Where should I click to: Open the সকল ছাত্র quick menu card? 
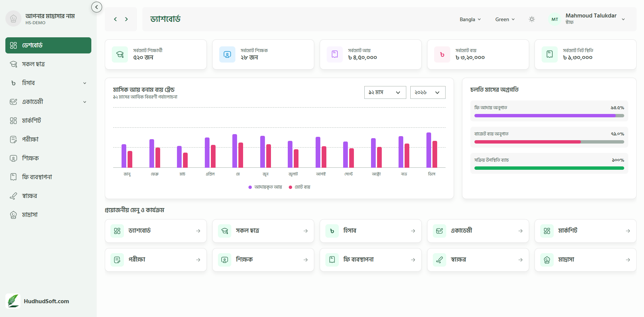[263, 231]
